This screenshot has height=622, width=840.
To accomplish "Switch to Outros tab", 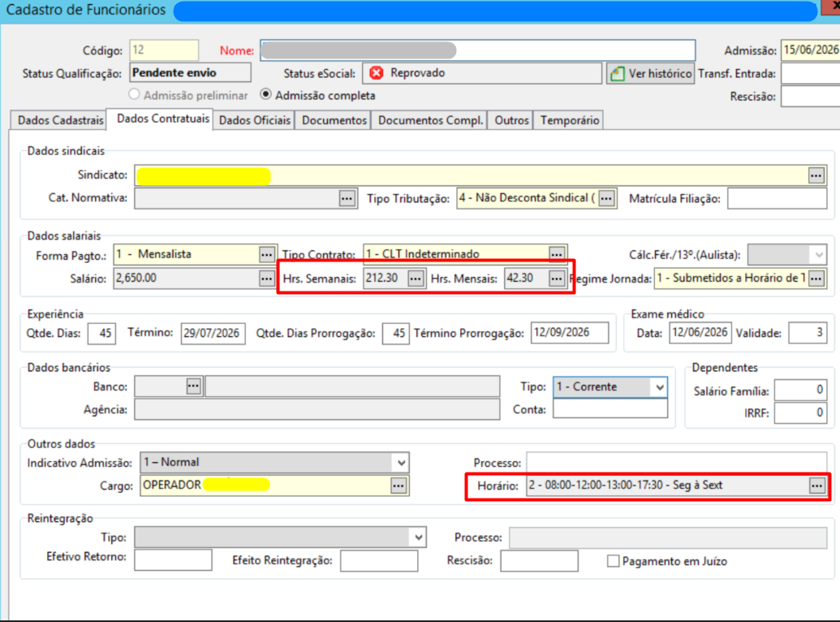I will coord(511,120).
